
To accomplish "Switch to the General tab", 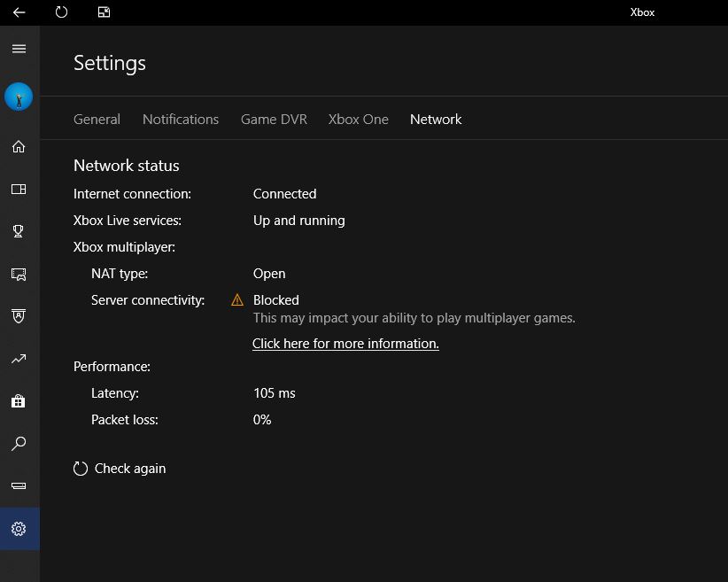I will (97, 120).
